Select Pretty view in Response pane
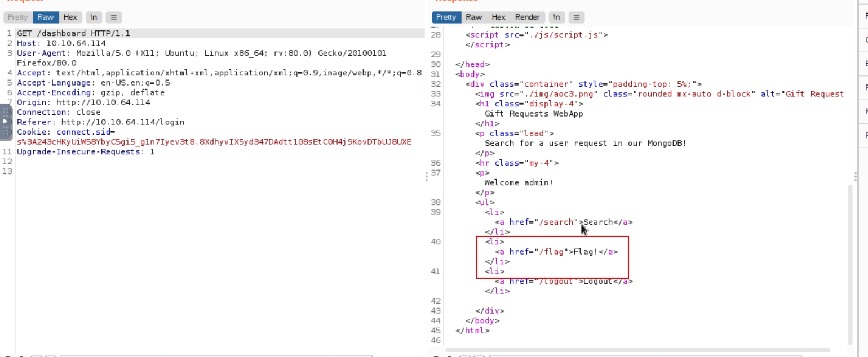 point(446,17)
